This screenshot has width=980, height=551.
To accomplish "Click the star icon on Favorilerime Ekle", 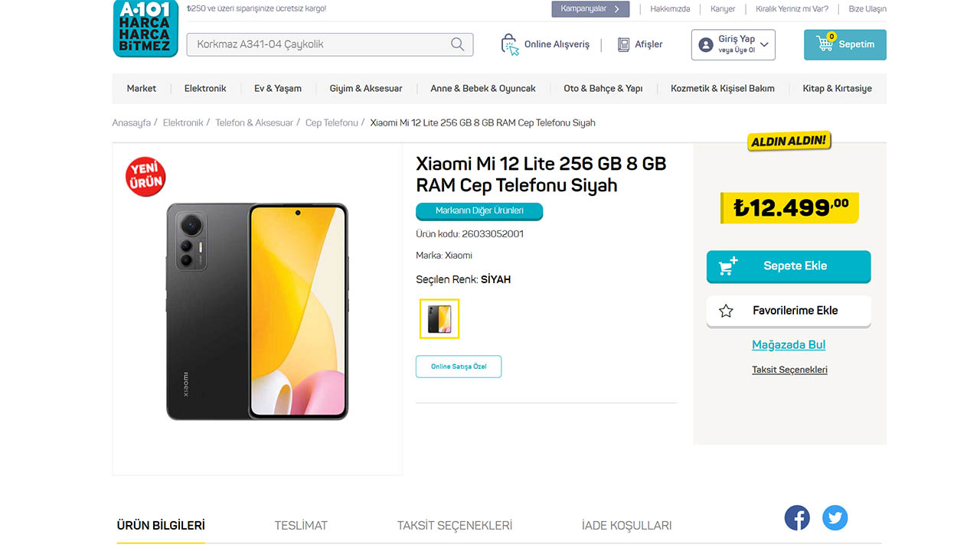I will [x=726, y=311].
